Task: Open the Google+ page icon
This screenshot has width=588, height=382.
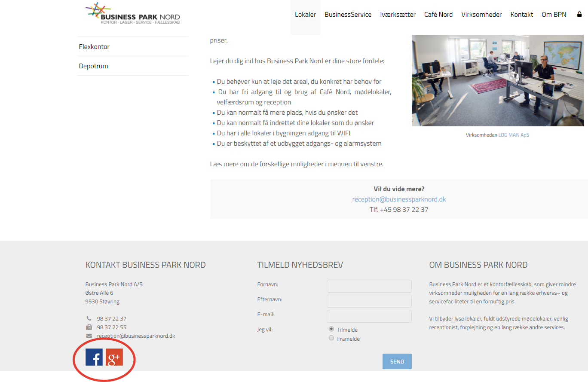Action: click(x=114, y=357)
